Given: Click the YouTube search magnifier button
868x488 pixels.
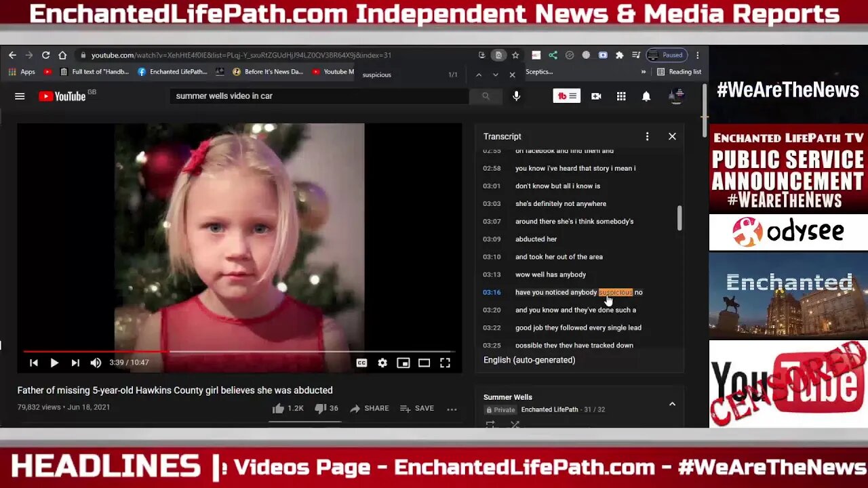Looking at the screenshot, I should [x=486, y=96].
